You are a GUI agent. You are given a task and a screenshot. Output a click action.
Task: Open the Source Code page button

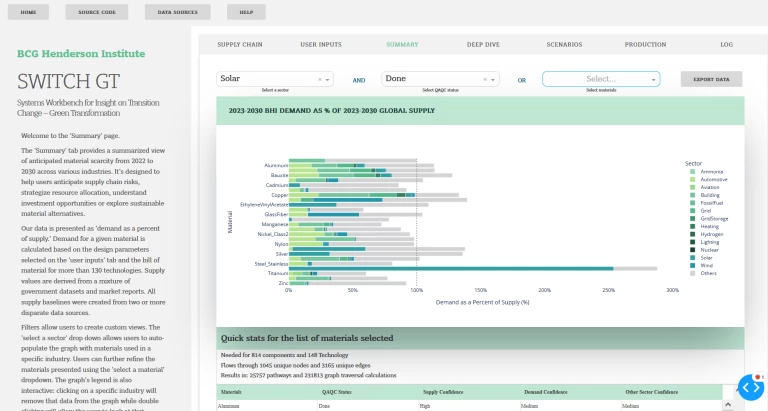click(97, 13)
